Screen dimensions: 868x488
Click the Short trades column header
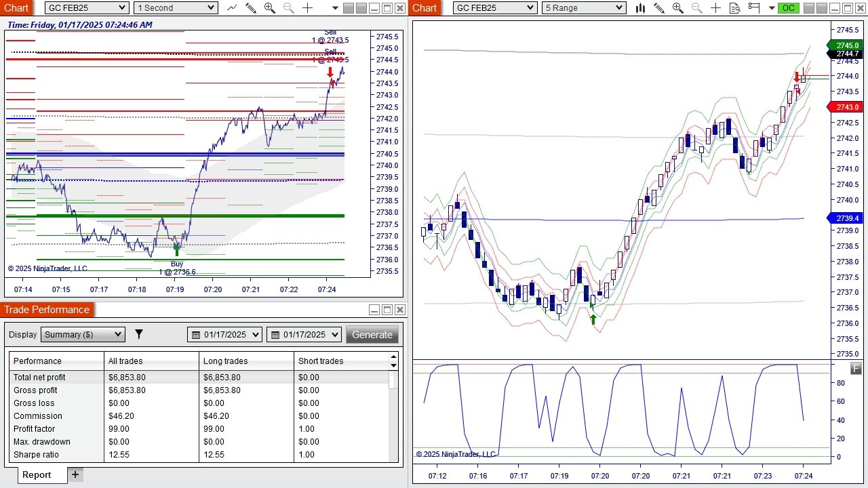(341, 361)
